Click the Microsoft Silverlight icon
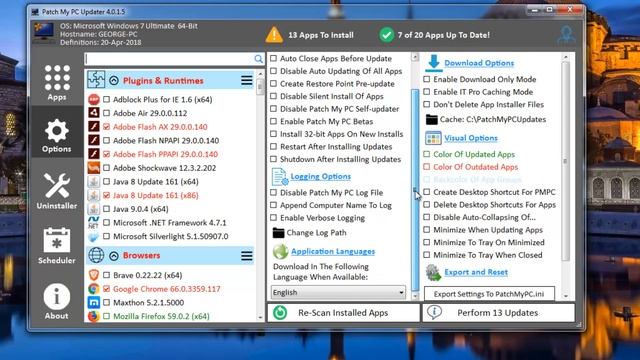Image resolution: width=640 pixels, height=360 pixels. coord(94,236)
